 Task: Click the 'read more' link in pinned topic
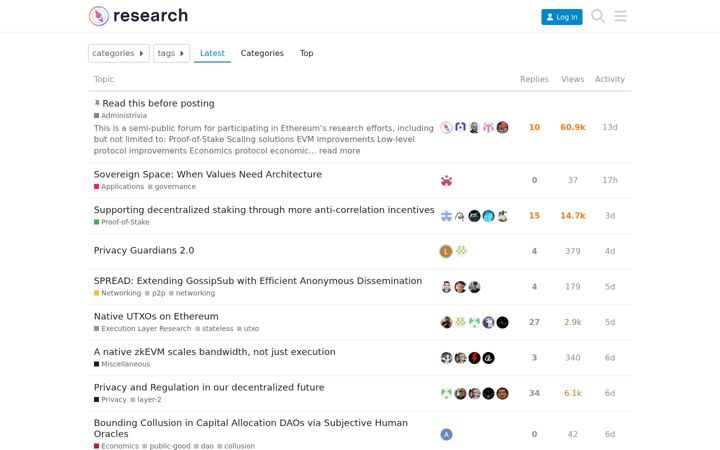339,151
